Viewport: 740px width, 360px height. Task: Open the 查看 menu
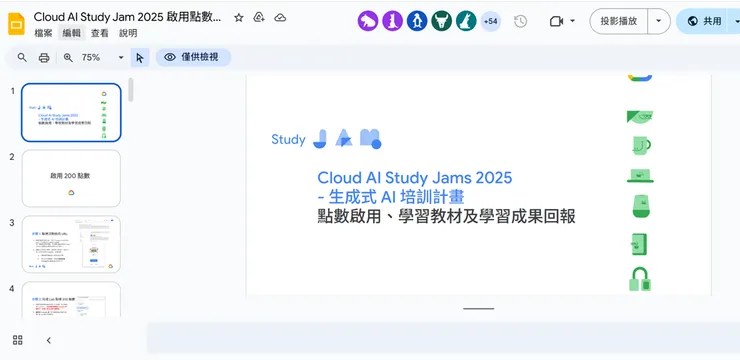pyautogui.click(x=100, y=33)
